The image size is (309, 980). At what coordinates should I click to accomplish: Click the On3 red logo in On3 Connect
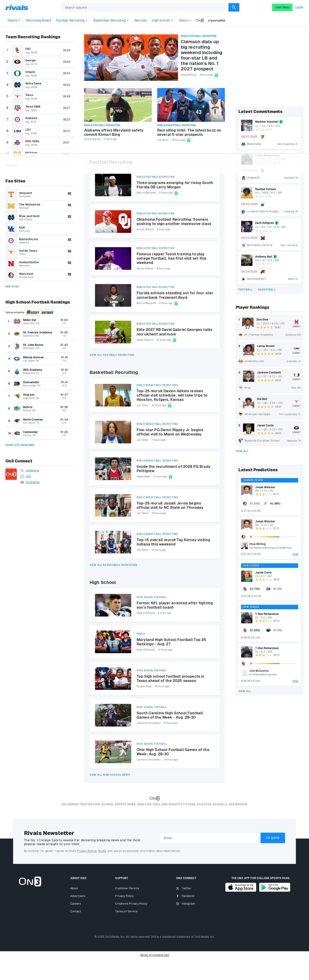click(x=11, y=474)
